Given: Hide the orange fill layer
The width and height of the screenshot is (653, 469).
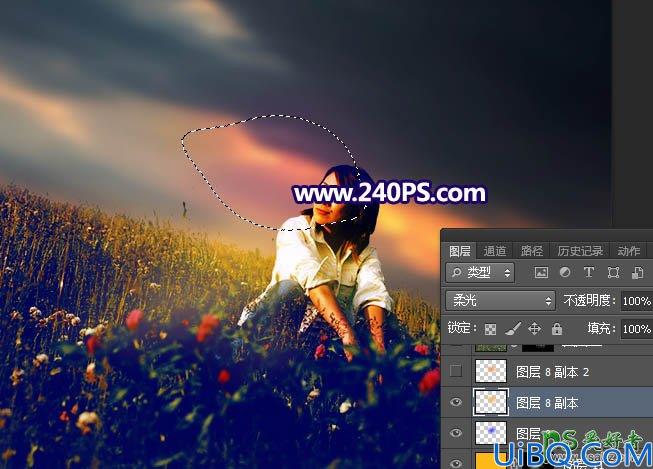Looking at the screenshot, I should coord(456,462).
